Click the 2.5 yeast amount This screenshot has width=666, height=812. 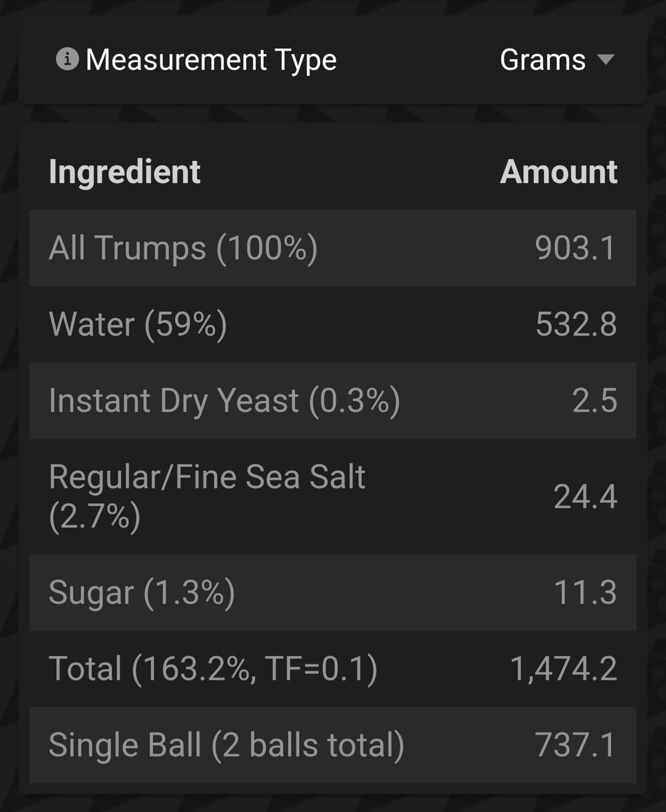click(x=594, y=401)
